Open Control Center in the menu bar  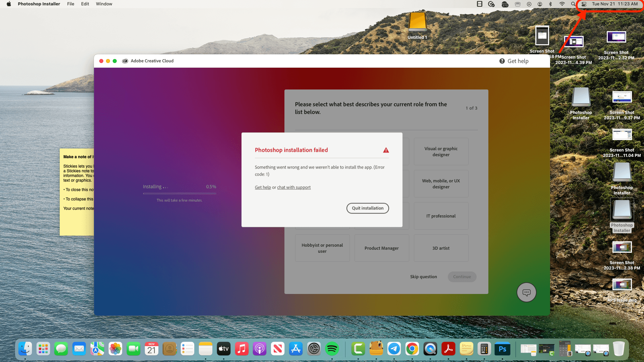point(584,4)
